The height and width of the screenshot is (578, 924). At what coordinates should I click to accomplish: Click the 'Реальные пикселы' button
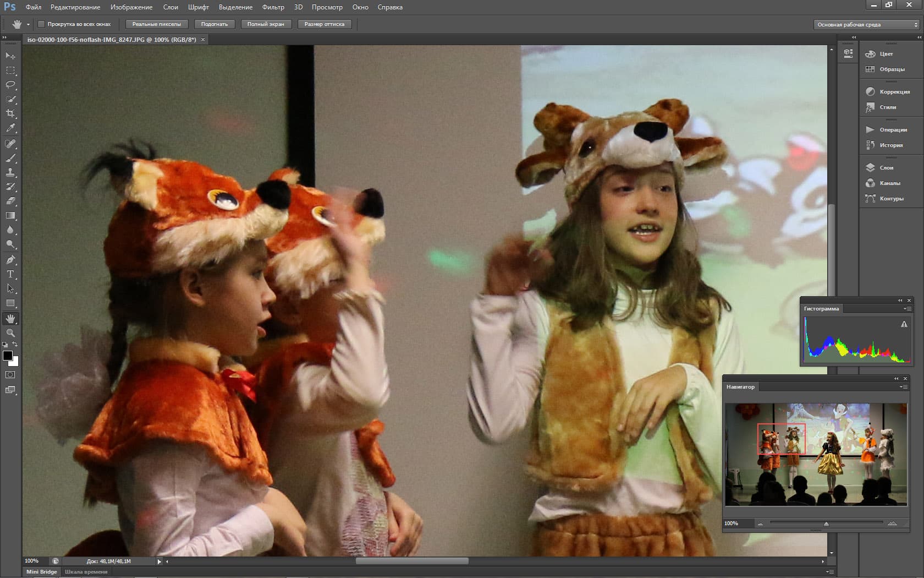pyautogui.click(x=157, y=24)
